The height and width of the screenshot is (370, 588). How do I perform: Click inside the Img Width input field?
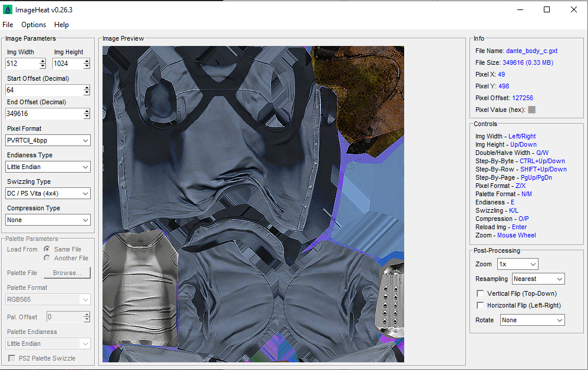[x=22, y=64]
